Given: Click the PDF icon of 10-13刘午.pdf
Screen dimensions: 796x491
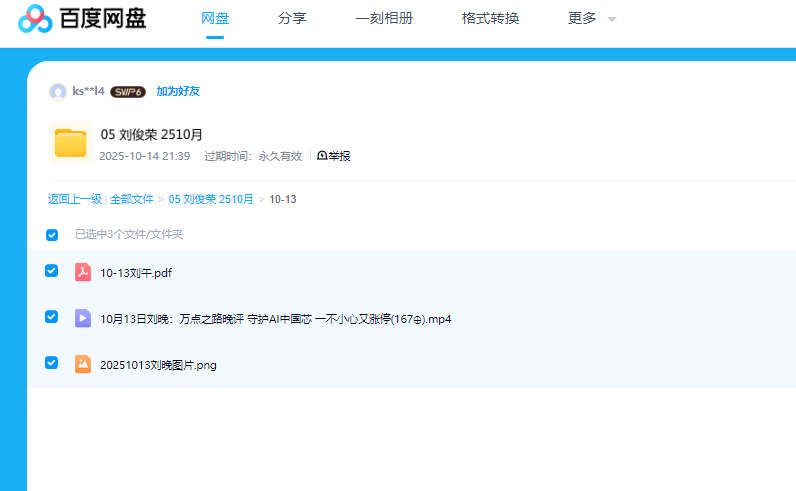Looking at the screenshot, I should (83, 272).
